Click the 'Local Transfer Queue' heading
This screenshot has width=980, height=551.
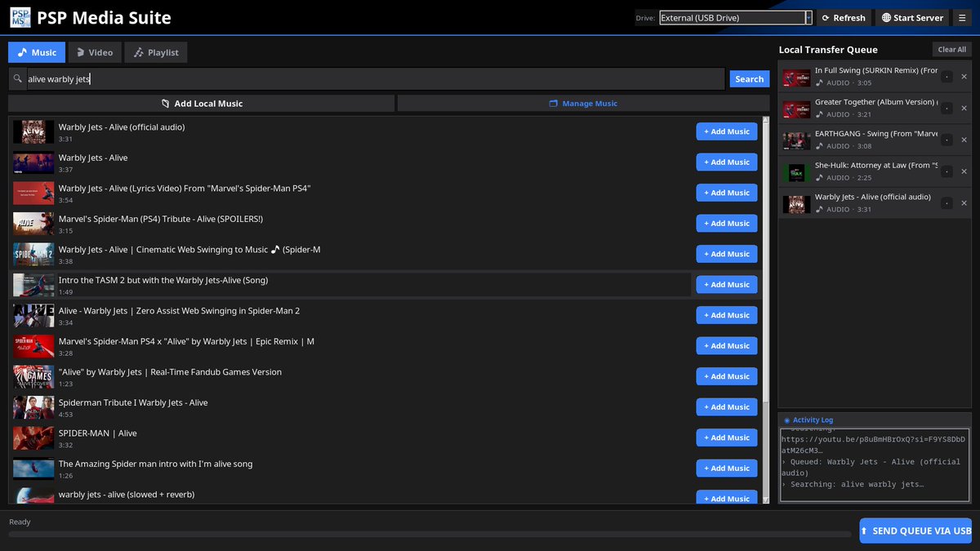(x=828, y=50)
